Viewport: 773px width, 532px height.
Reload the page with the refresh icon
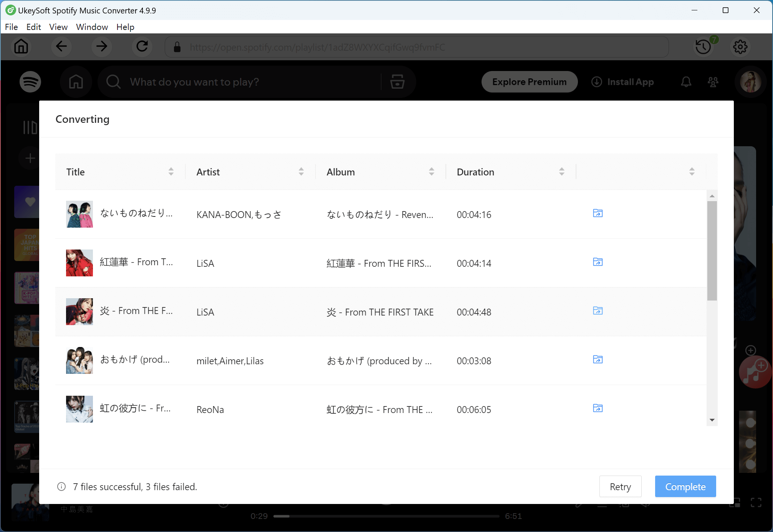(142, 46)
